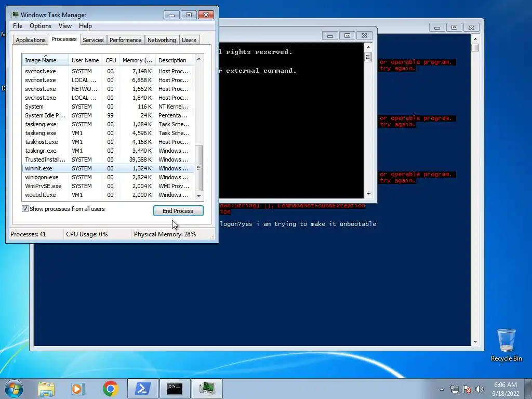Select the wininit.exe process row

click(108, 168)
